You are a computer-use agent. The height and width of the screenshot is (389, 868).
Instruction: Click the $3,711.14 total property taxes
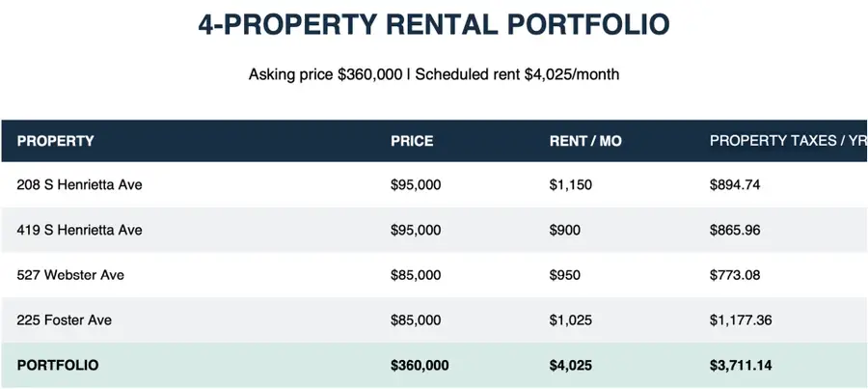pos(741,365)
